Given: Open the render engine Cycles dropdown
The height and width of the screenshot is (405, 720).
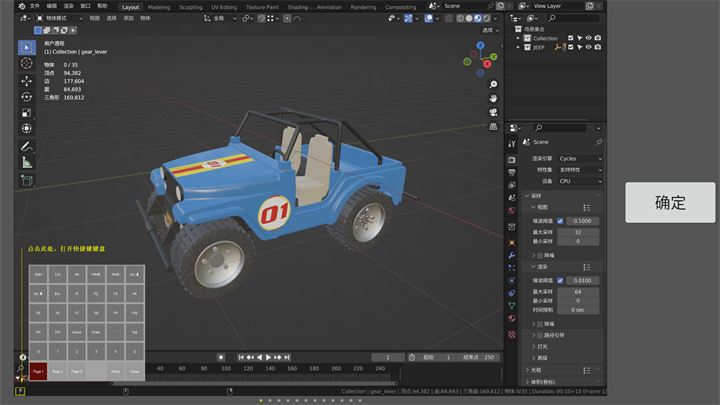Looking at the screenshot, I should pos(579,158).
